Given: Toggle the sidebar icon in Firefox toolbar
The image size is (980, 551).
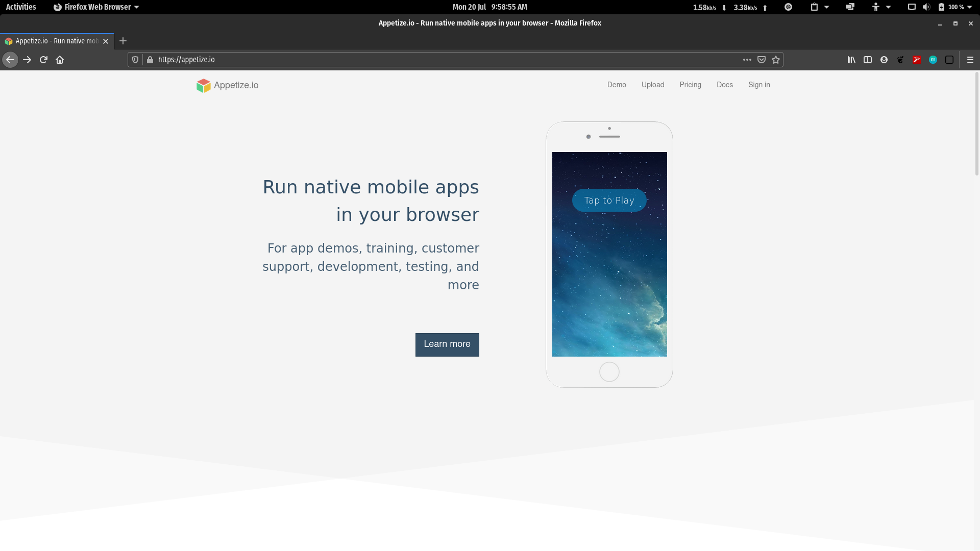Looking at the screenshot, I should click(868, 60).
